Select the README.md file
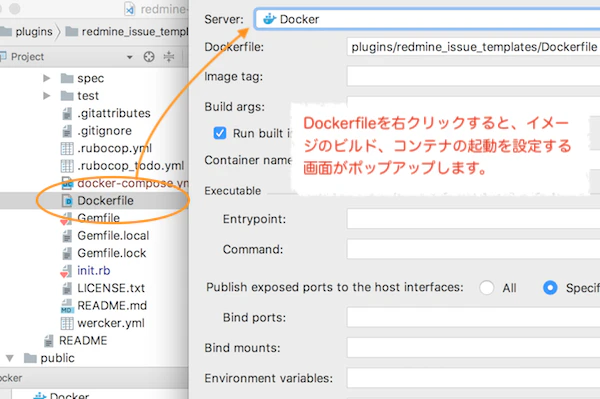The image size is (600, 399). coord(112,306)
